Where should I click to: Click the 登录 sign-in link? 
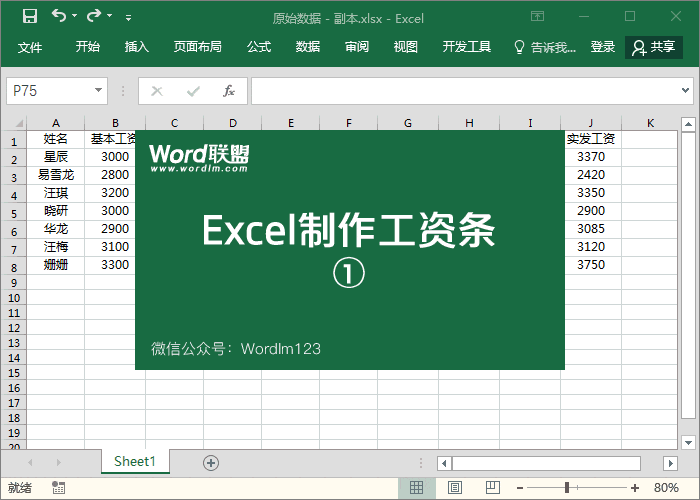[603, 47]
